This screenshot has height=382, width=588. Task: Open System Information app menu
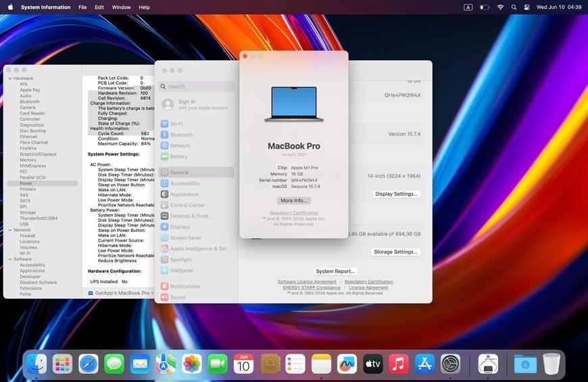[45, 7]
